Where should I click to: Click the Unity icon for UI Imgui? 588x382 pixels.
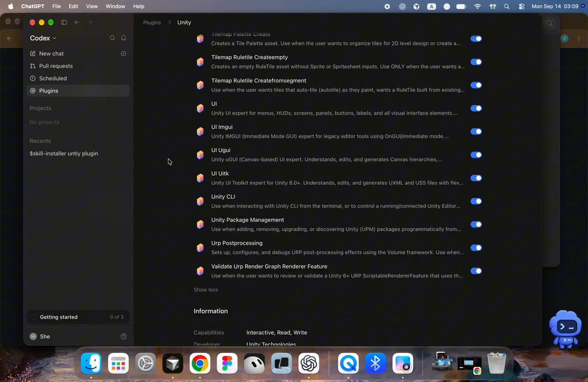click(200, 131)
